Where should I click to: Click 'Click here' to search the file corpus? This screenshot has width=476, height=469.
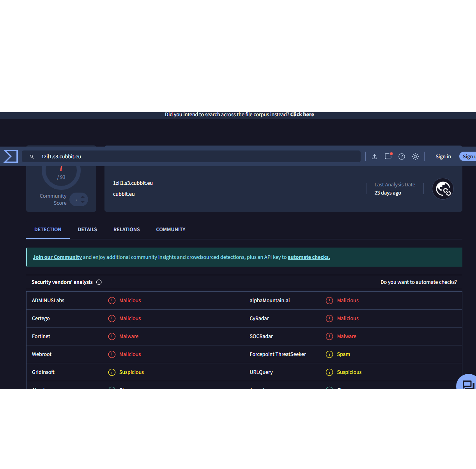[x=302, y=114]
